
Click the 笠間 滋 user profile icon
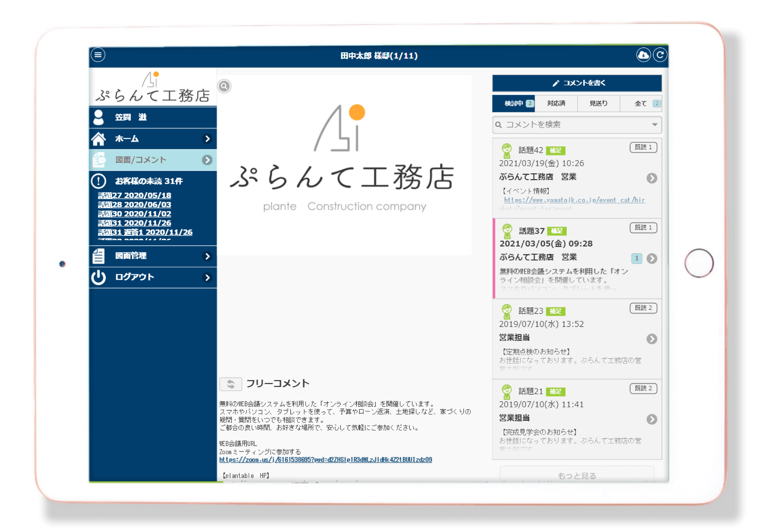point(99,117)
